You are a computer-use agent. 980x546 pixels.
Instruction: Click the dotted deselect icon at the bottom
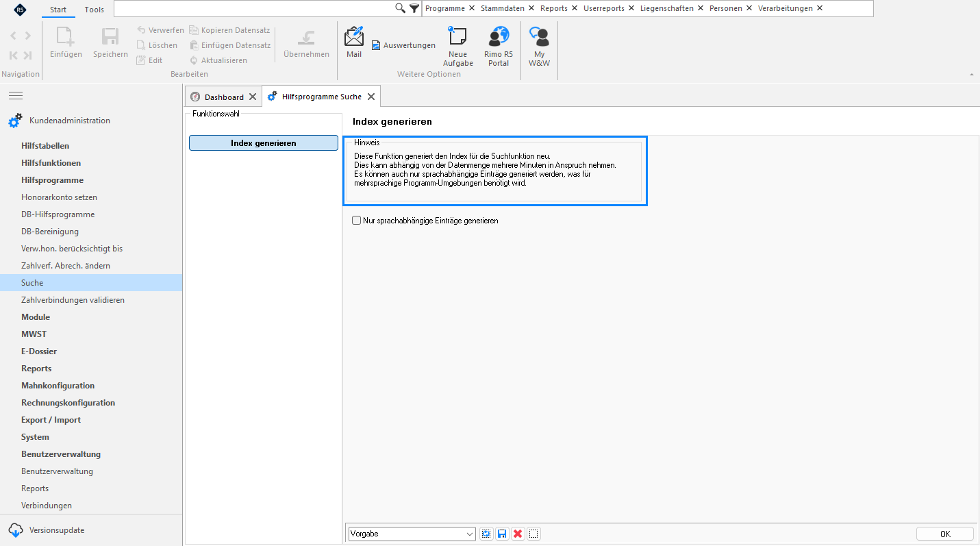pyautogui.click(x=534, y=534)
